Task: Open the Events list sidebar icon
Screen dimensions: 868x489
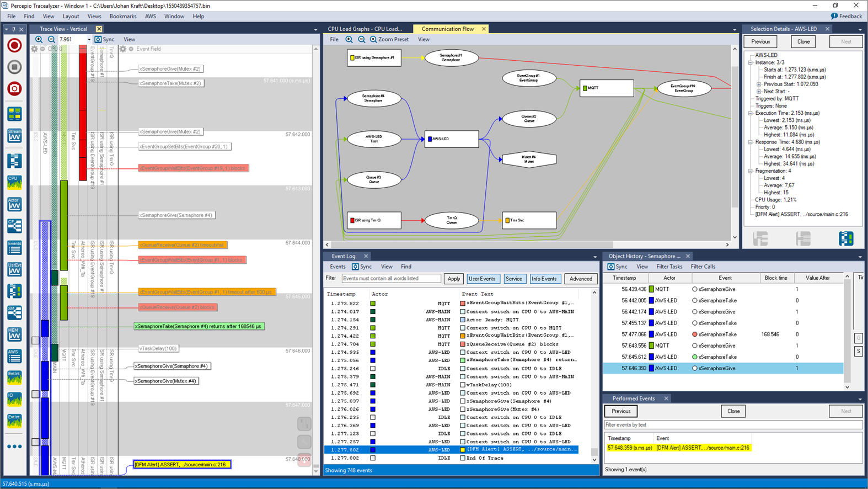Action: click(x=14, y=247)
